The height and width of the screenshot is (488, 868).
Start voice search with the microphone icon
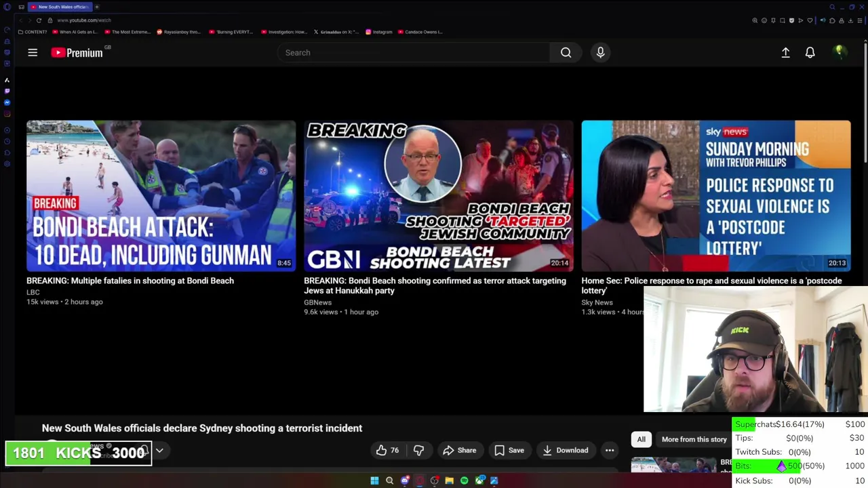(600, 52)
